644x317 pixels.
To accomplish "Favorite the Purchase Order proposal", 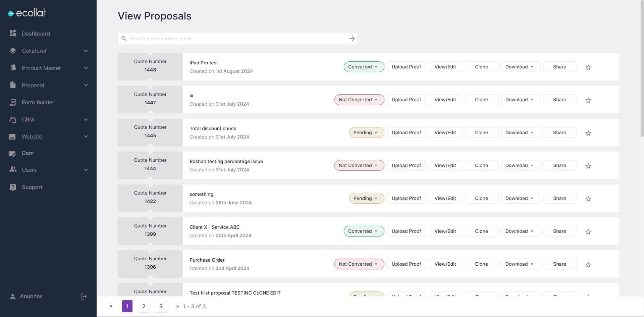I will [x=588, y=265].
